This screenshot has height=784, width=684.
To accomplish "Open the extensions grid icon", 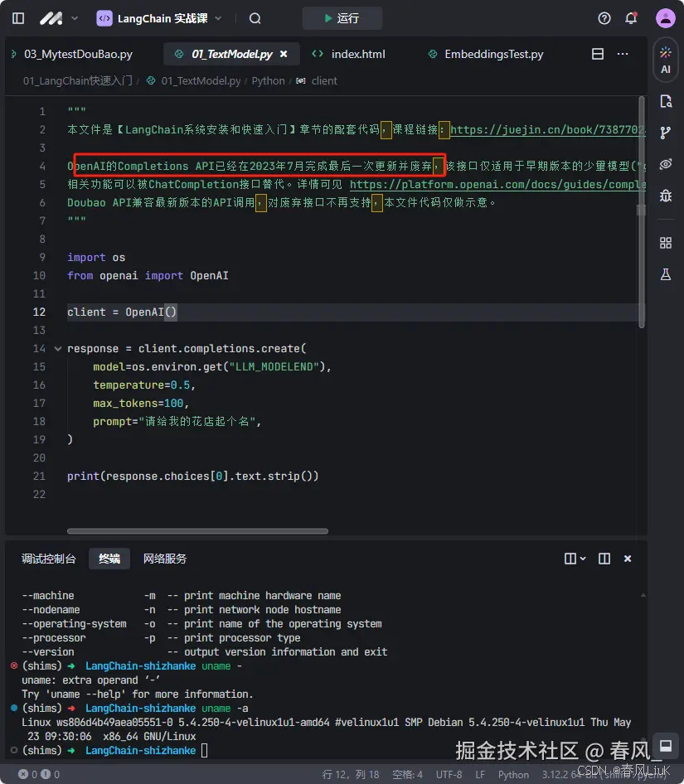I will point(665,242).
